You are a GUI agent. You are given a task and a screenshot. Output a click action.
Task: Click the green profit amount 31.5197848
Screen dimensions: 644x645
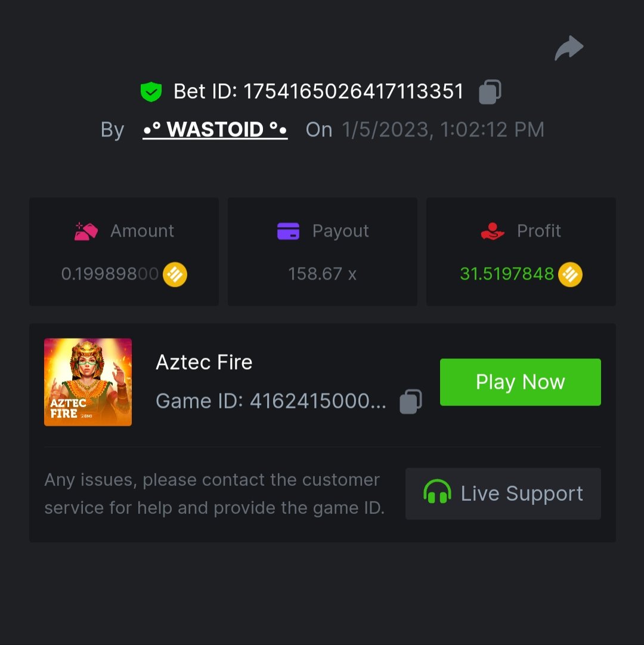click(507, 274)
